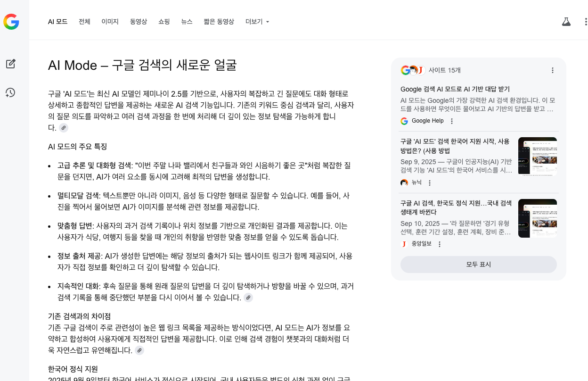Image resolution: width=588 pixels, height=381 pixels.
Task: Switch to 전체 results tab
Action: pos(84,22)
